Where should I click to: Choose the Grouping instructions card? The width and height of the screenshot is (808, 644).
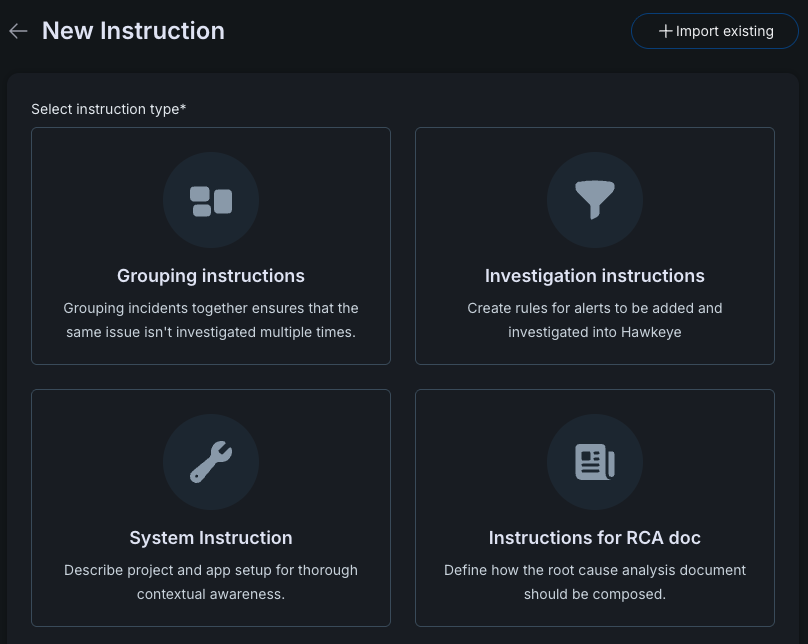click(210, 246)
